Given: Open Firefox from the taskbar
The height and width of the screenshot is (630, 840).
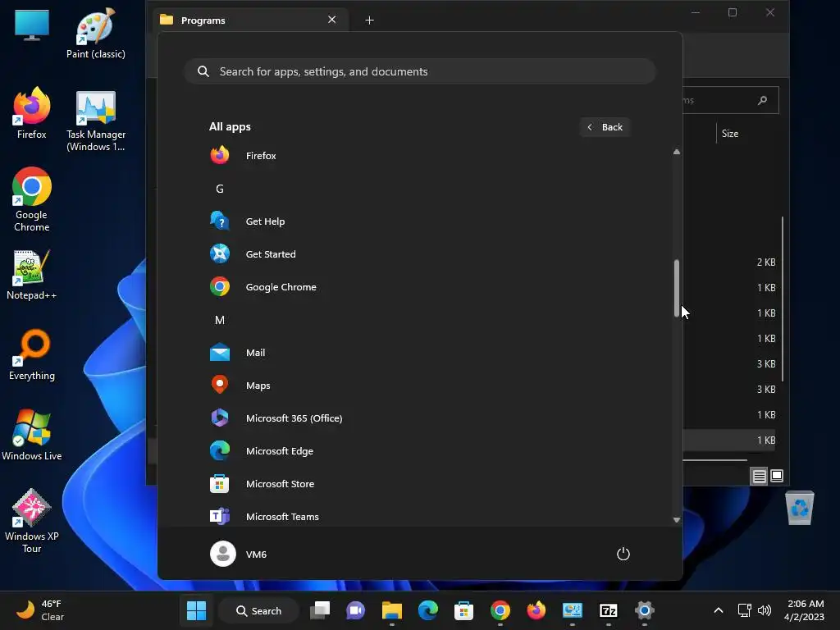Looking at the screenshot, I should [536, 610].
